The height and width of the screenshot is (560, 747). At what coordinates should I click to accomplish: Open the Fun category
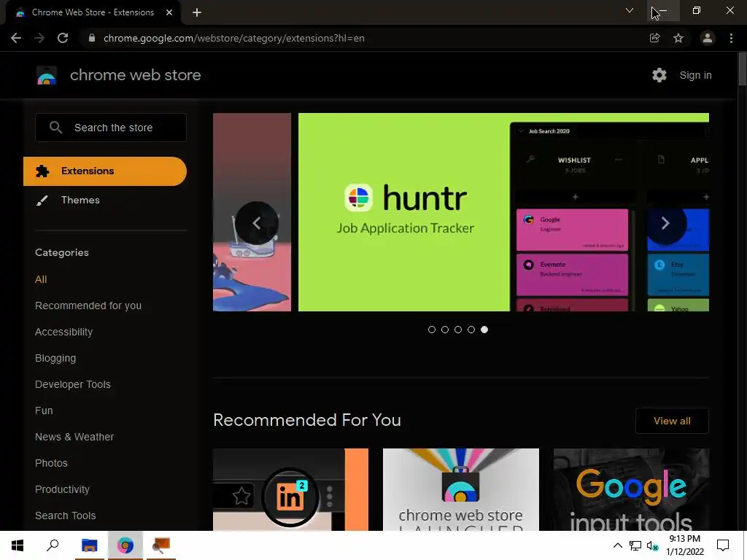[x=44, y=411]
